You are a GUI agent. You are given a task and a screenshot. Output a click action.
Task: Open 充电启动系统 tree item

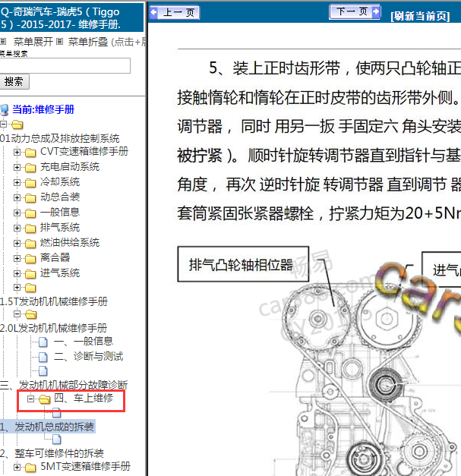(70, 167)
